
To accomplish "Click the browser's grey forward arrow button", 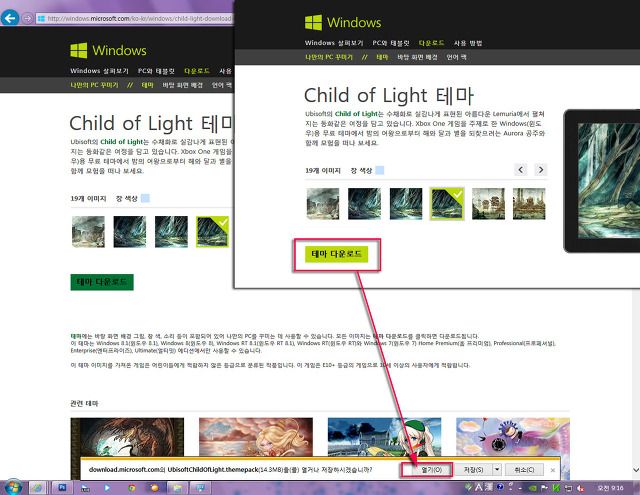I will [x=27, y=18].
